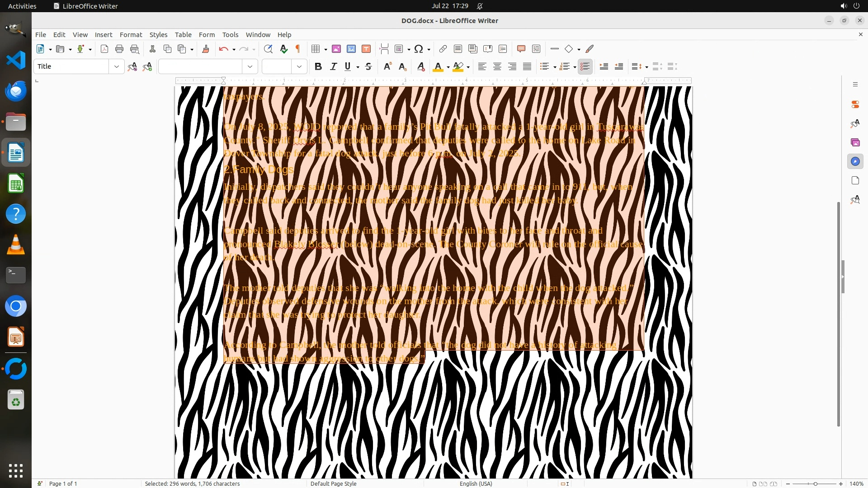Expand the font color dropdown arrow
The image size is (868, 488).
[448, 67]
